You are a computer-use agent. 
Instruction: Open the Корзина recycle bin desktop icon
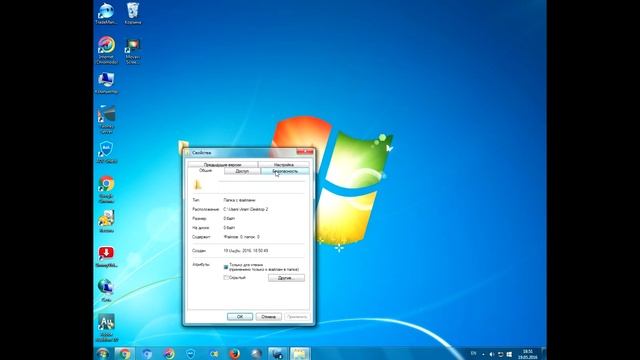coord(133,13)
